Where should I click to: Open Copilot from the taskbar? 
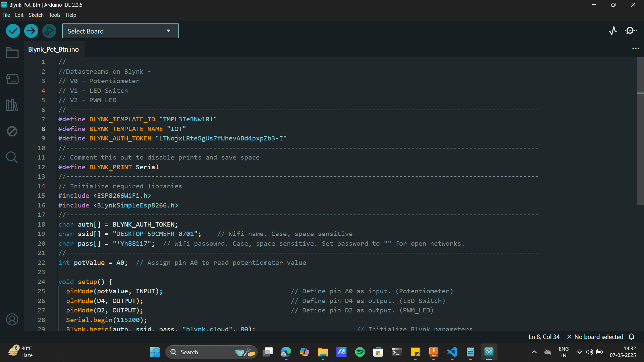(x=305, y=352)
